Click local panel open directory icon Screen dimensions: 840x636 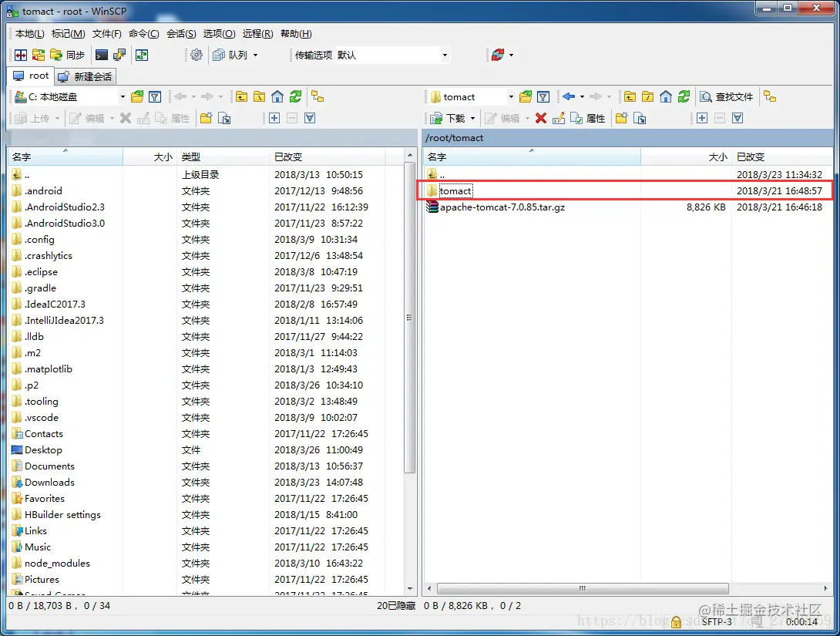point(137,96)
